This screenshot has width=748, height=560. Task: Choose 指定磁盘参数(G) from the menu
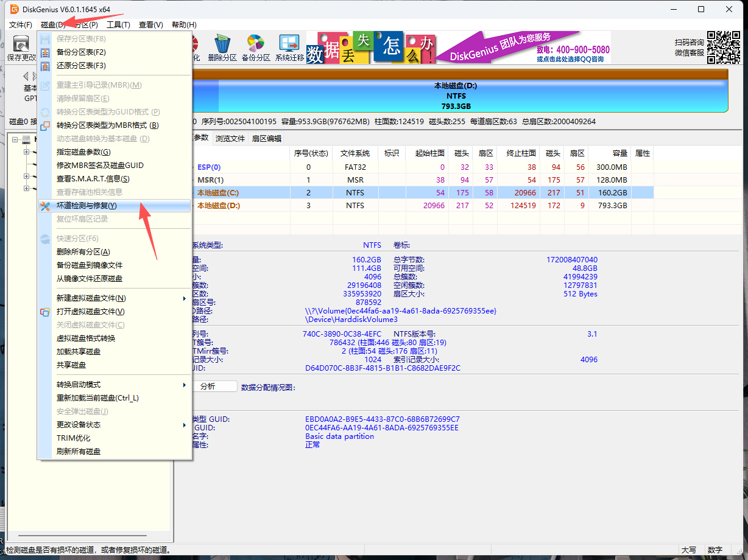[x=115, y=152]
